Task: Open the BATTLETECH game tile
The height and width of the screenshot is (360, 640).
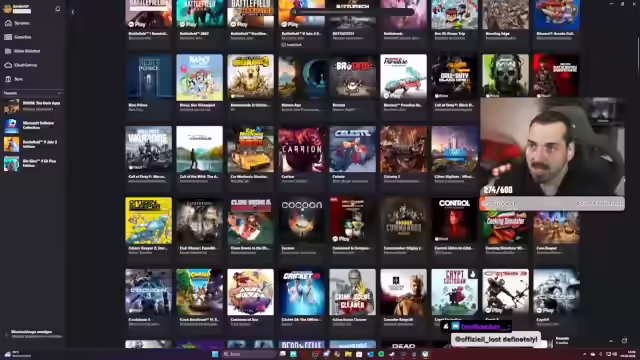Action: (353, 20)
